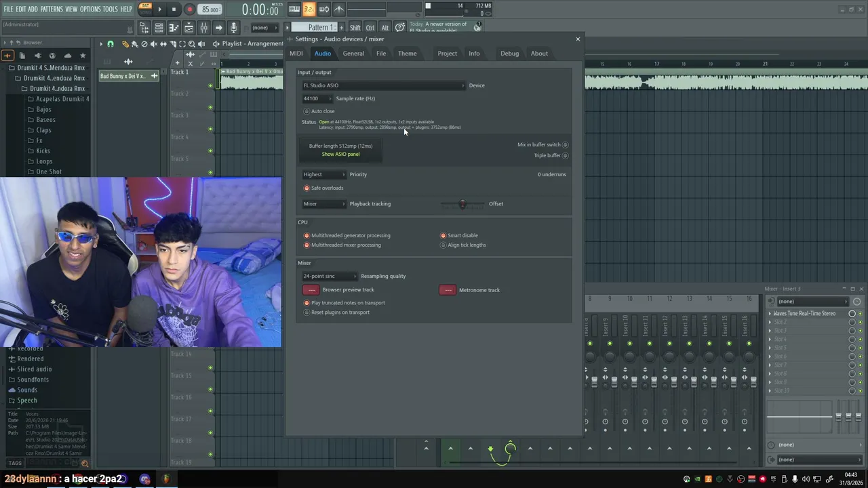Screen dimensions: 868x488
Task: Toggle Multithreaded generator processing
Action: pyautogui.click(x=307, y=236)
